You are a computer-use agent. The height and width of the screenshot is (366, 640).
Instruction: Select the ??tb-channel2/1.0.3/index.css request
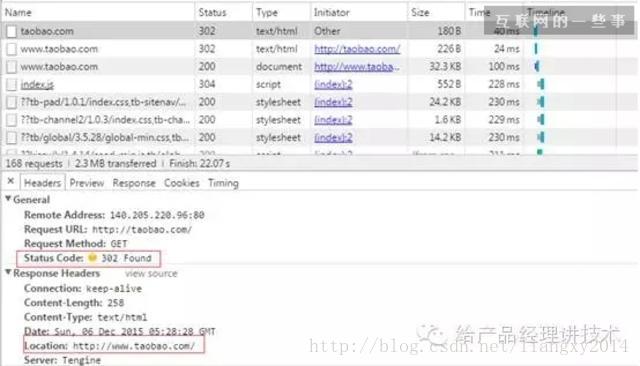(x=319, y=120)
